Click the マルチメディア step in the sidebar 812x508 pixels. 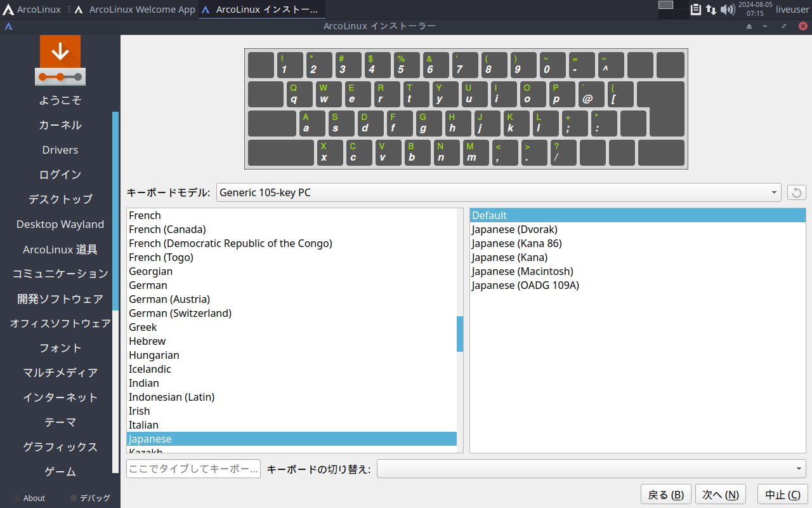[60, 373]
